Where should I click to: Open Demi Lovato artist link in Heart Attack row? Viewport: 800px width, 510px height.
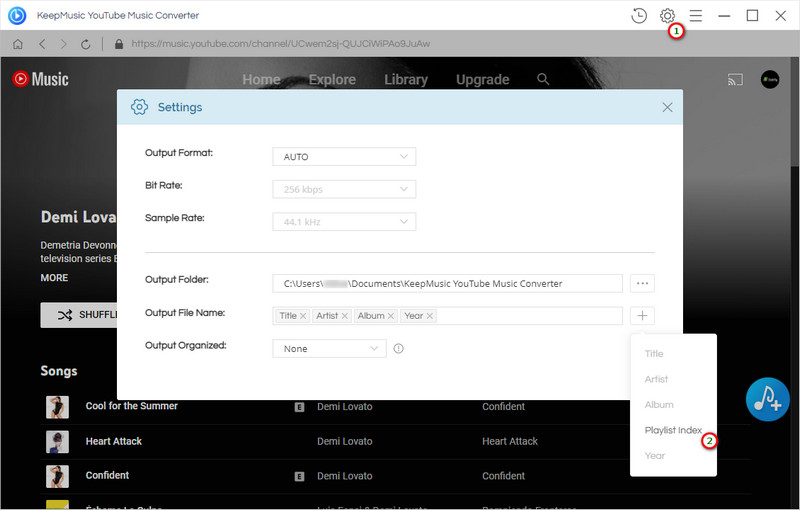coord(344,441)
